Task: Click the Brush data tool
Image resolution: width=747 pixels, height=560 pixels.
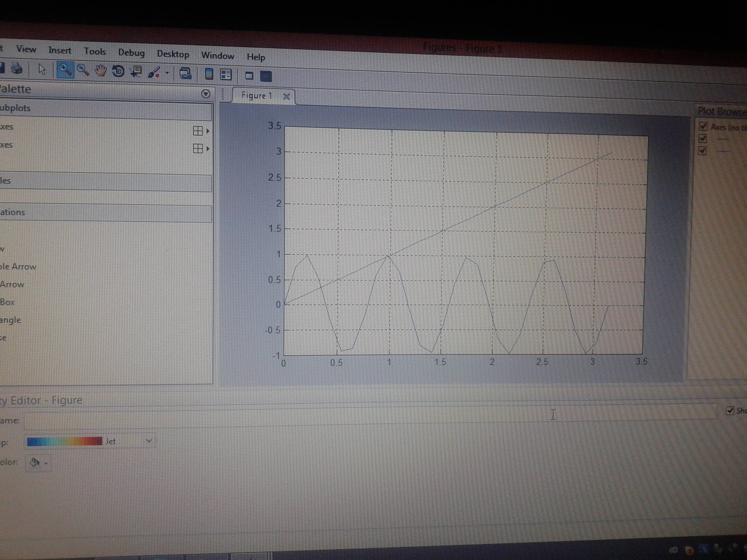Action: [154, 73]
